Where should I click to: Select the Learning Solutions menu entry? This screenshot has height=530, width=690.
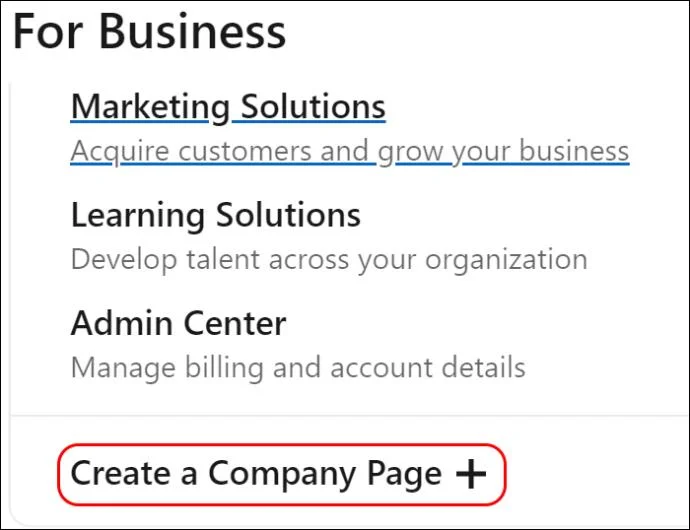coord(215,214)
